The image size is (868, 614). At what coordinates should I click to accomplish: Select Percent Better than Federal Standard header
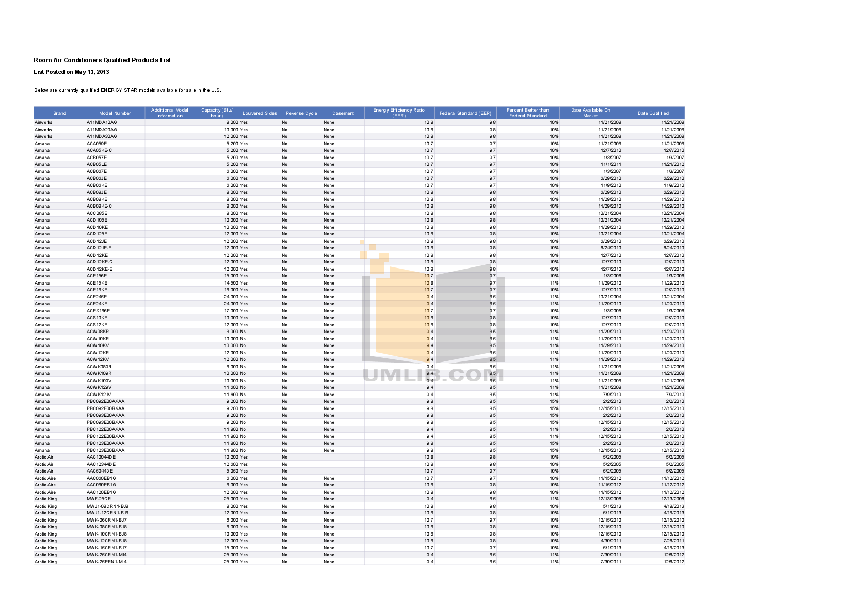(x=528, y=113)
